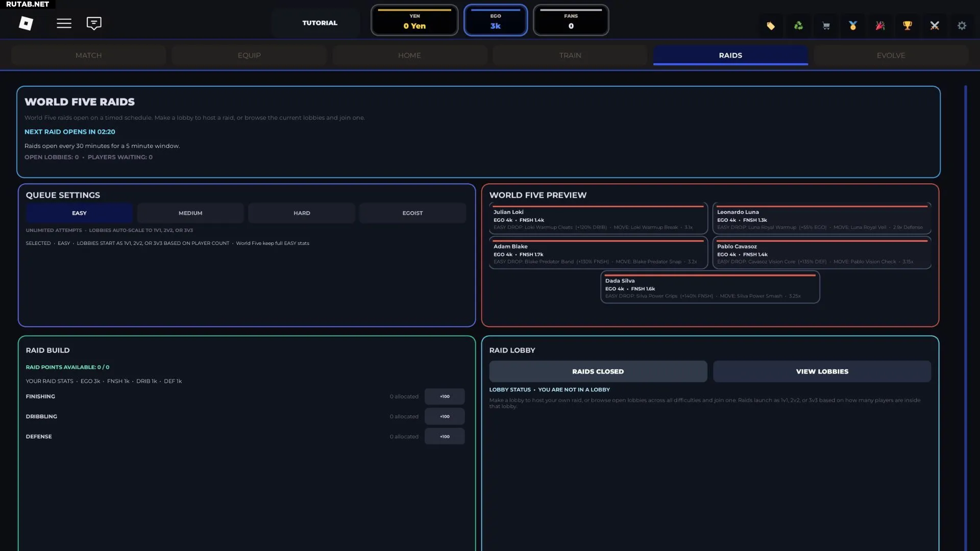Viewport: 980px width, 551px height.
Task: Click the crossed swords icon
Action: point(935,26)
